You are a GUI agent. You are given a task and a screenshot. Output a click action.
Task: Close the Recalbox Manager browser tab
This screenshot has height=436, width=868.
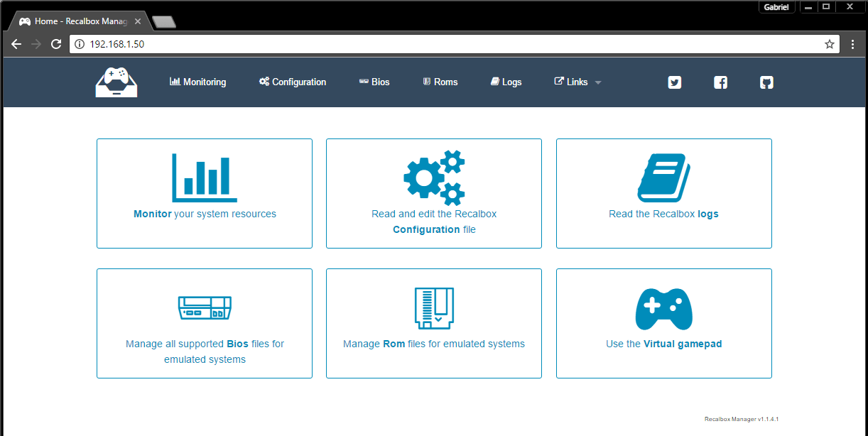138,21
